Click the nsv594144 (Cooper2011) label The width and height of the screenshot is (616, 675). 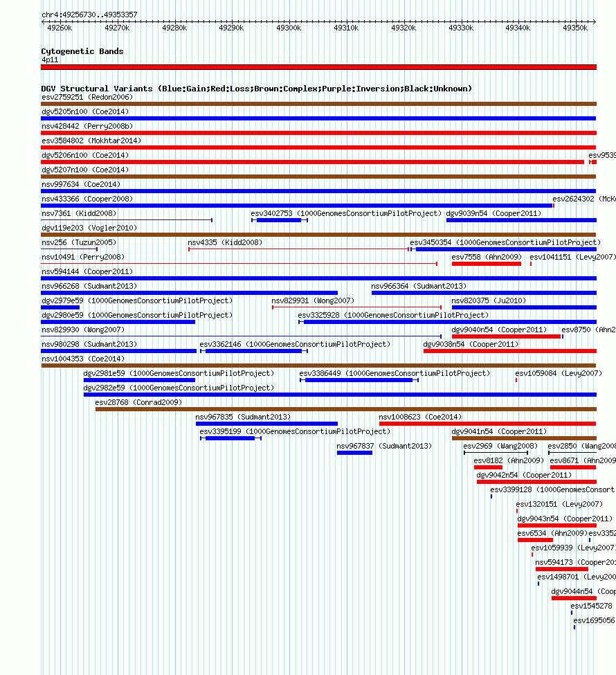tap(87, 271)
